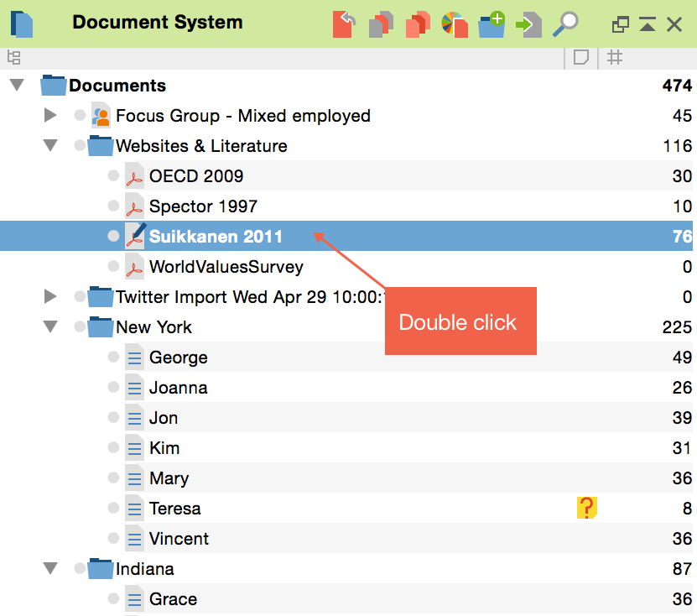This screenshot has width=697, height=616.
Task: Click the memo column header
Action: (580, 58)
